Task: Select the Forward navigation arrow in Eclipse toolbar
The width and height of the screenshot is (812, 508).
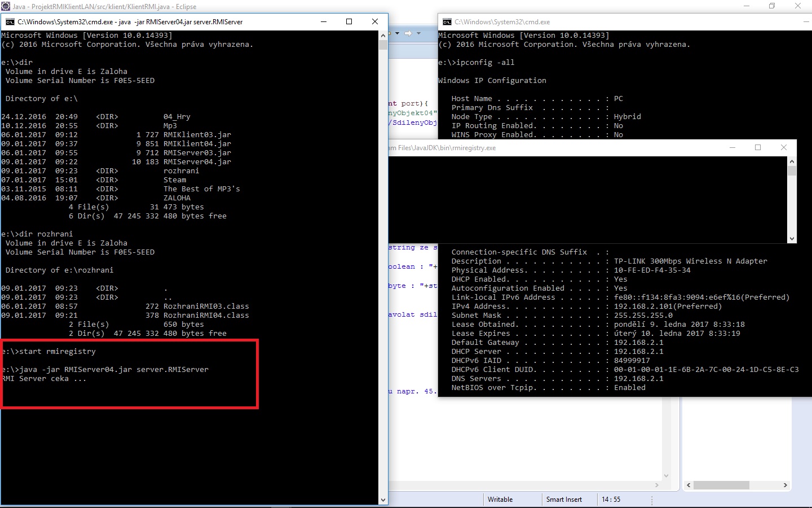Action: click(x=409, y=33)
